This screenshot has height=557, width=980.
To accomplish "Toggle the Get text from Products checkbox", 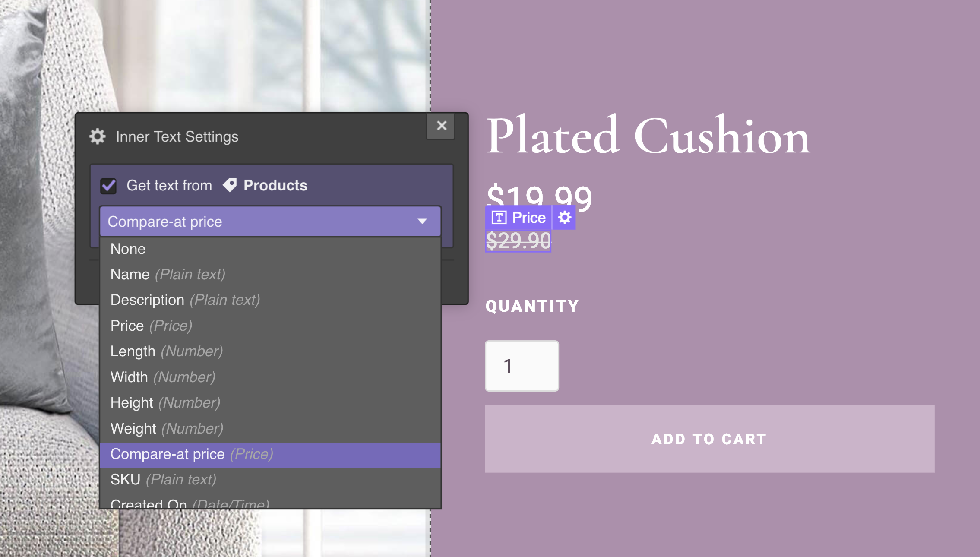I will point(110,185).
